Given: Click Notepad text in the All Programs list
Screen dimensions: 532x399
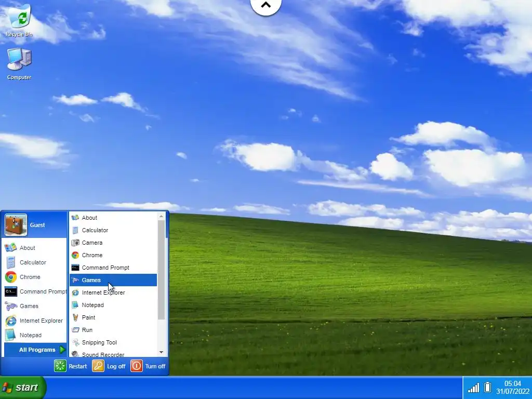Looking at the screenshot, I should click(92, 305).
